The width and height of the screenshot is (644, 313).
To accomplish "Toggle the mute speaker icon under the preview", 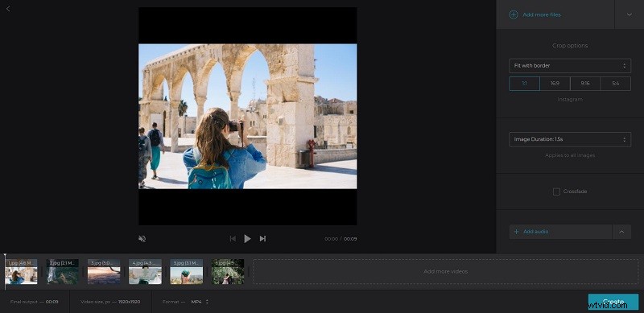I will [x=142, y=239].
